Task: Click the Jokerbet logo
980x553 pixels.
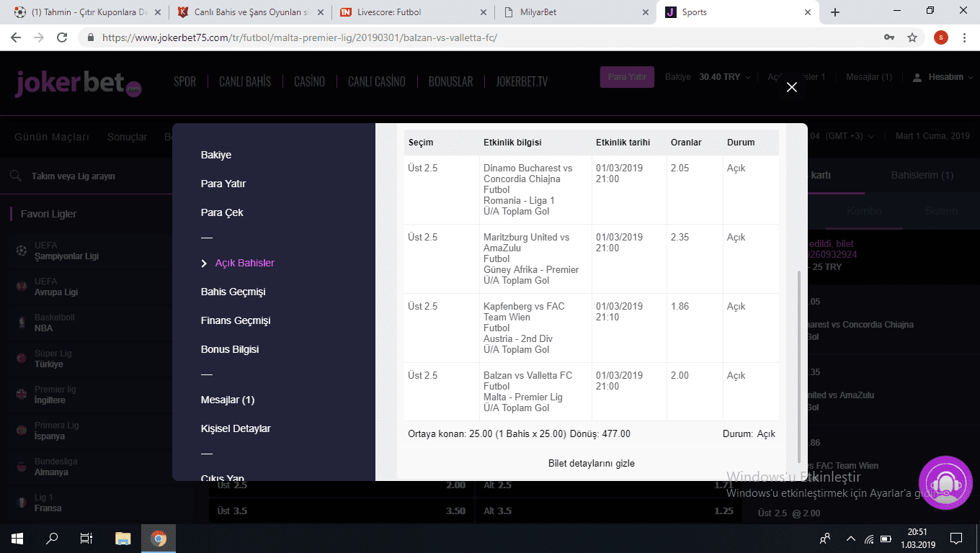Action: (78, 84)
